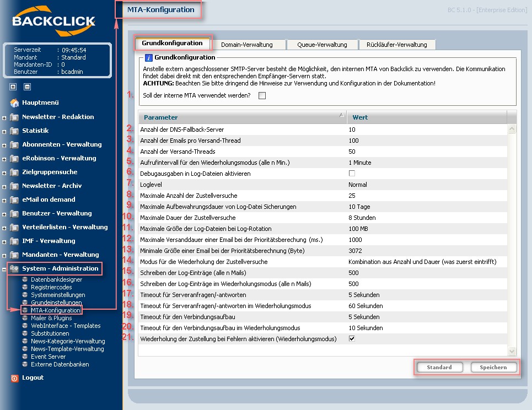Click globe icon beside Event Server
Viewport: 532px width, 410px height.
pos(25,357)
